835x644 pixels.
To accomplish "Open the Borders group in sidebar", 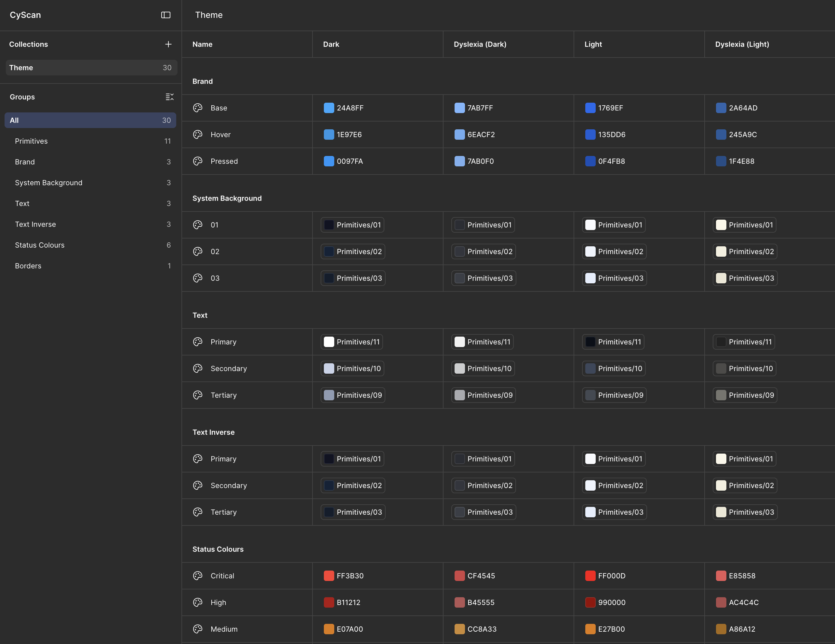I will click(x=90, y=266).
